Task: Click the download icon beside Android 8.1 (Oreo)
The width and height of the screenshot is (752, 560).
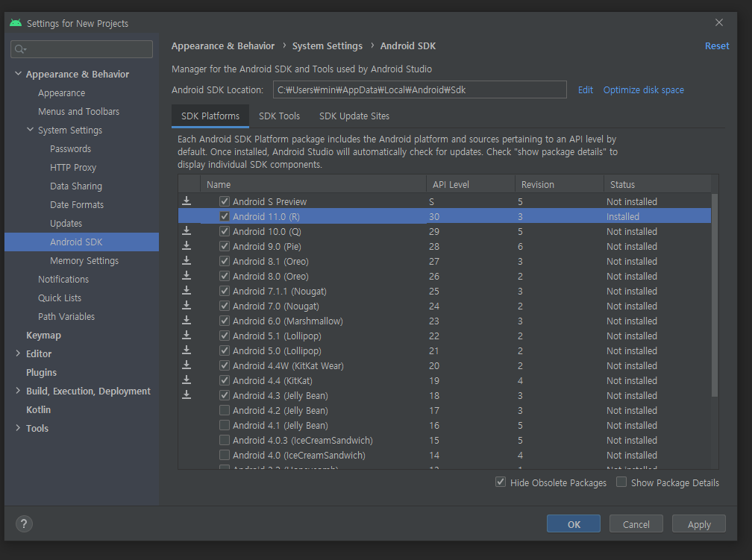Action: click(x=187, y=260)
